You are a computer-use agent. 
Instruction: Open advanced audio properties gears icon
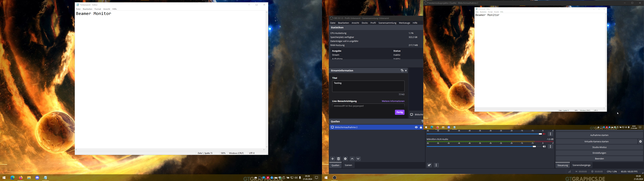point(429,165)
